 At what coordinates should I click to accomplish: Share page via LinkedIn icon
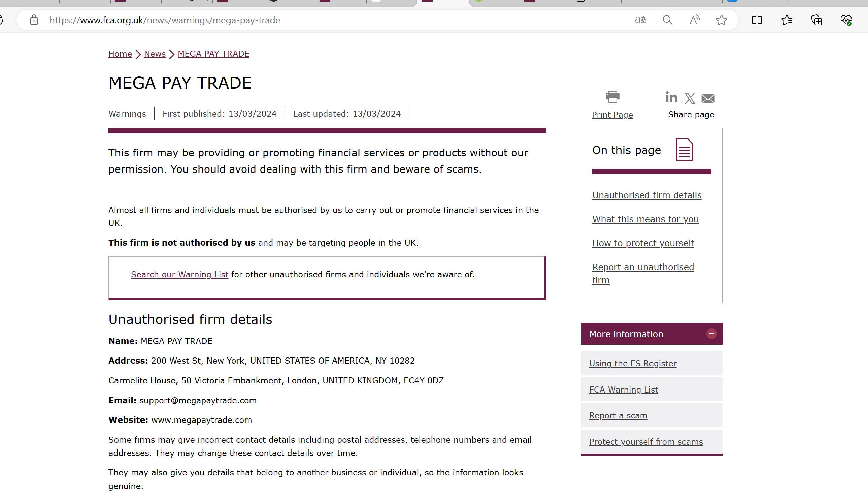[671, 97]
